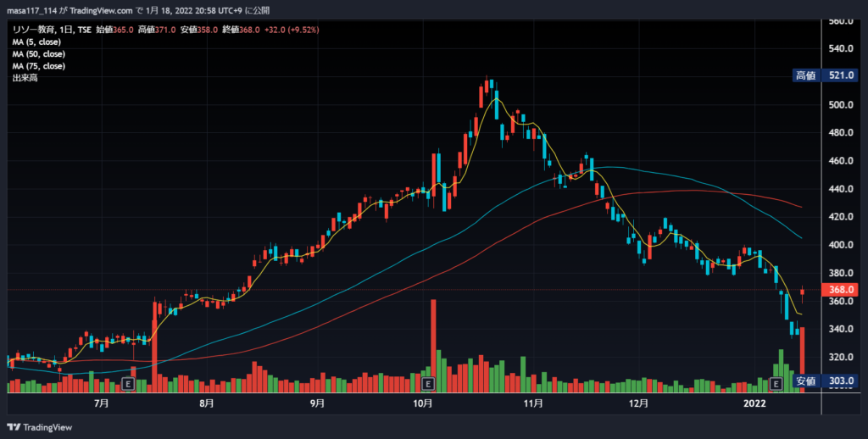Click the TradingView logo at bottom left
This screenshot has width=868, height=439.
[40, 427]
